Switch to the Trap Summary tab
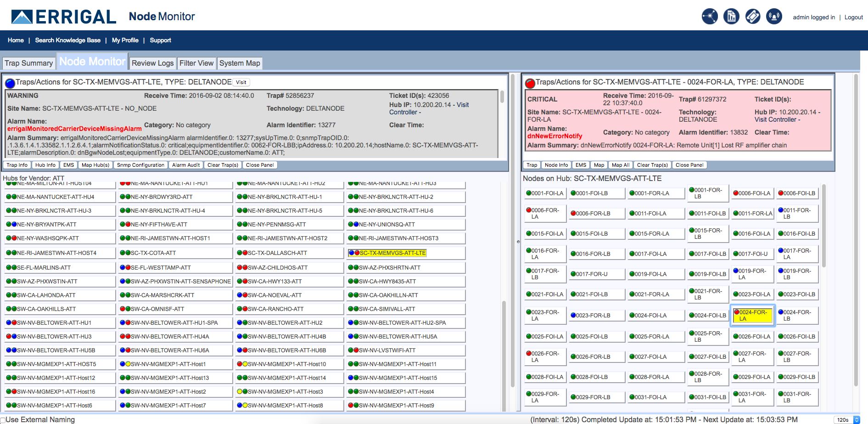The width and height of the screenshot is (868, 424). 28,63
